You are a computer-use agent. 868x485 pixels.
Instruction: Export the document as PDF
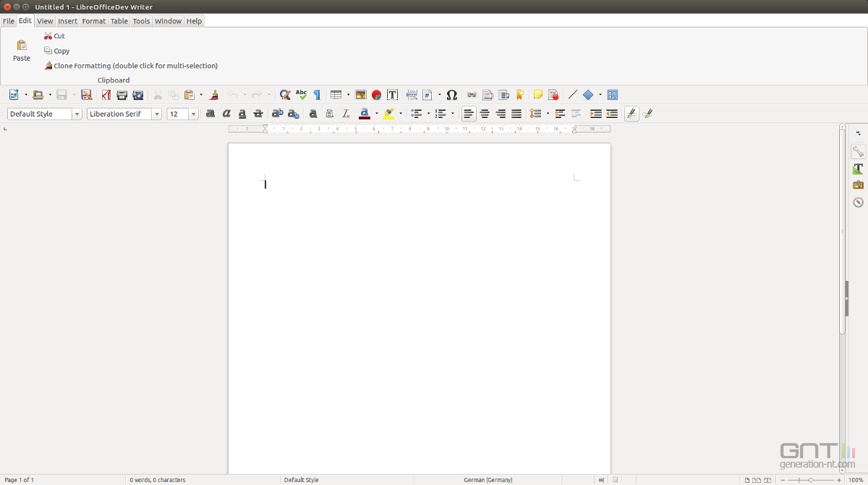pos(106,95)
